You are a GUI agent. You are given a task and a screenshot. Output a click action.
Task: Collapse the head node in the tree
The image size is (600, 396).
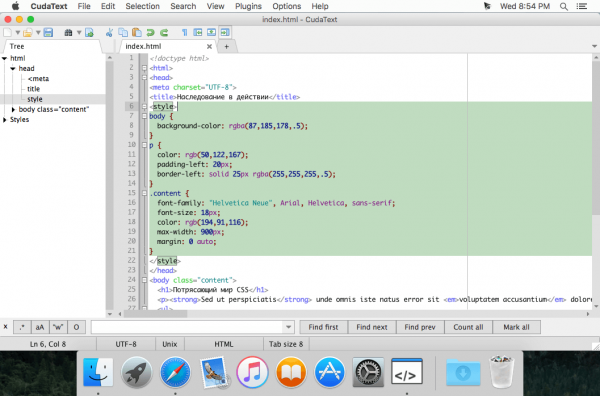tap(13, 68)
